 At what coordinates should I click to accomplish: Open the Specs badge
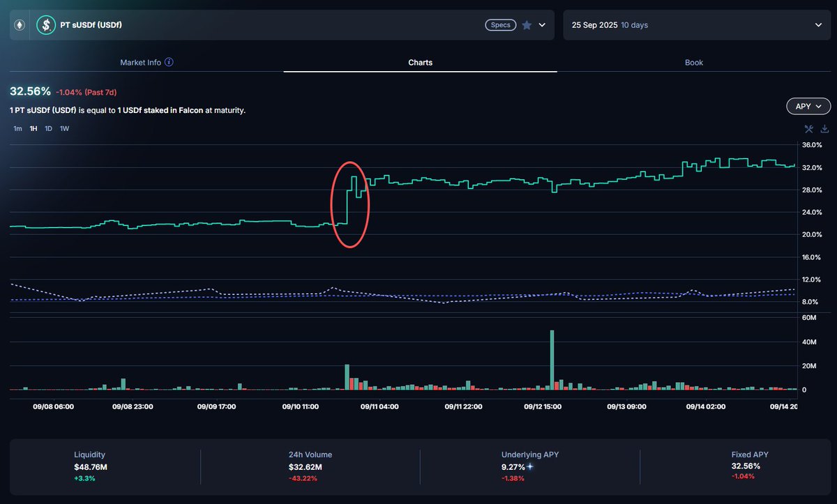pyautogui.click(x=500, y=25)
